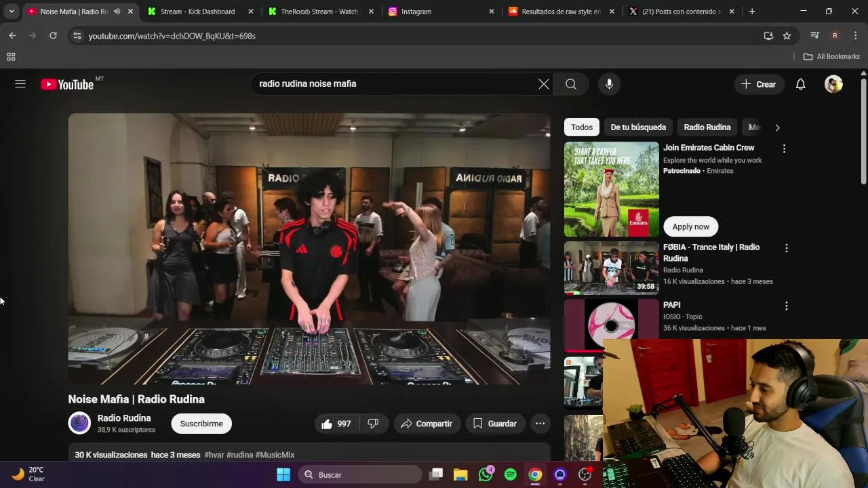The width and height of the screenshot is (868, 488).
Task: Open Spotify from the taskbar
Action: click(511, 474)
